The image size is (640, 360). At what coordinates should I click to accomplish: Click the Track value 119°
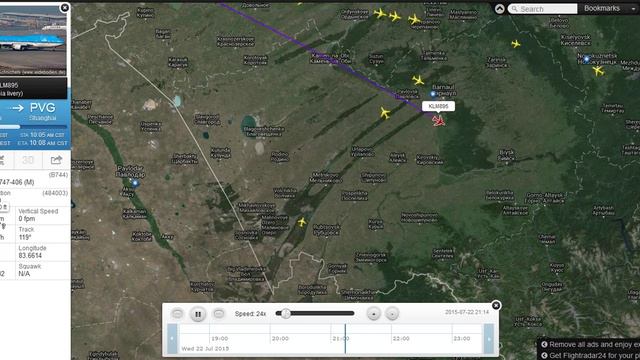click(25, 237)
